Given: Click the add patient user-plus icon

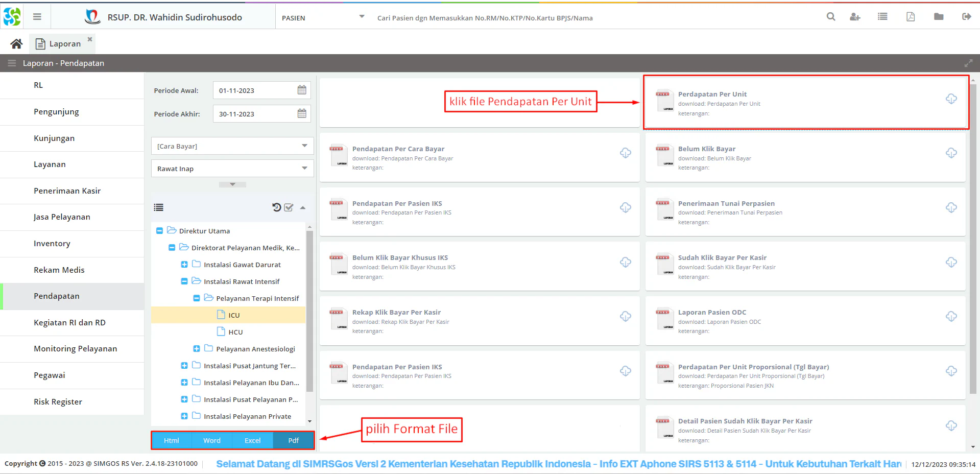Looking at the screenshot, I should point(855,17).
